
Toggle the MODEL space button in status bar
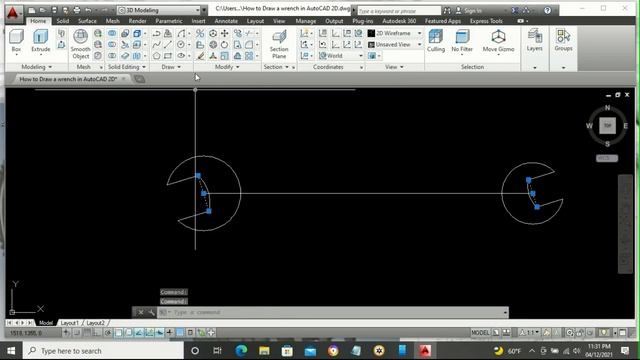480,333
